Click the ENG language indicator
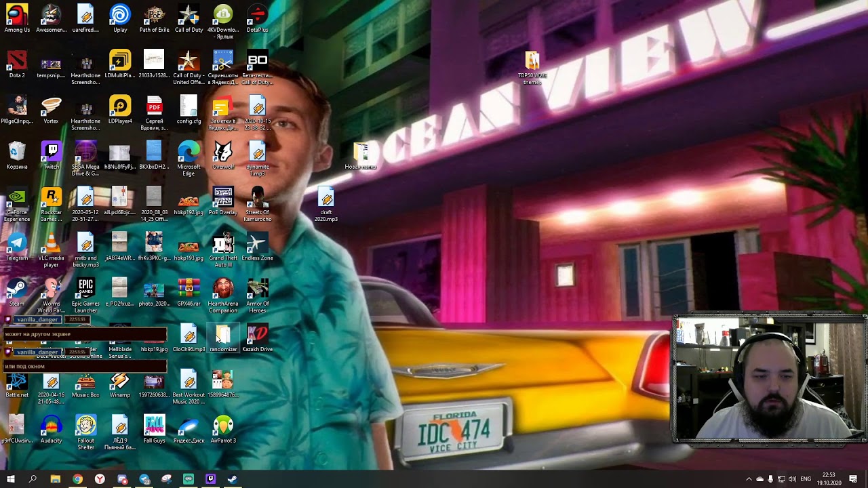 pyautogui.click(x=806, y=479)
